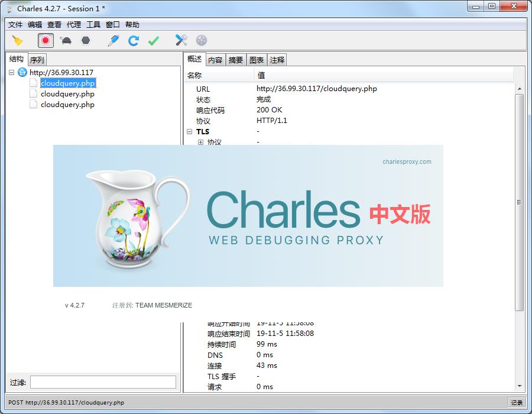Open the 代理 menu
The height and width of the screenshot is (414, 532).
click(73, 24)
